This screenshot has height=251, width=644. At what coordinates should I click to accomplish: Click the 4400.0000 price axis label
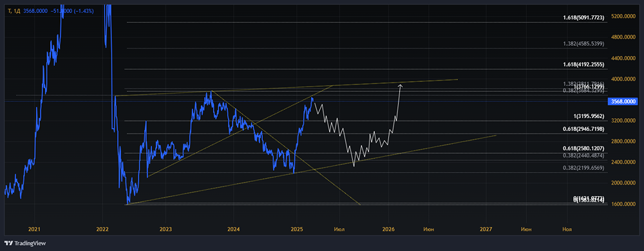[623, 58]
